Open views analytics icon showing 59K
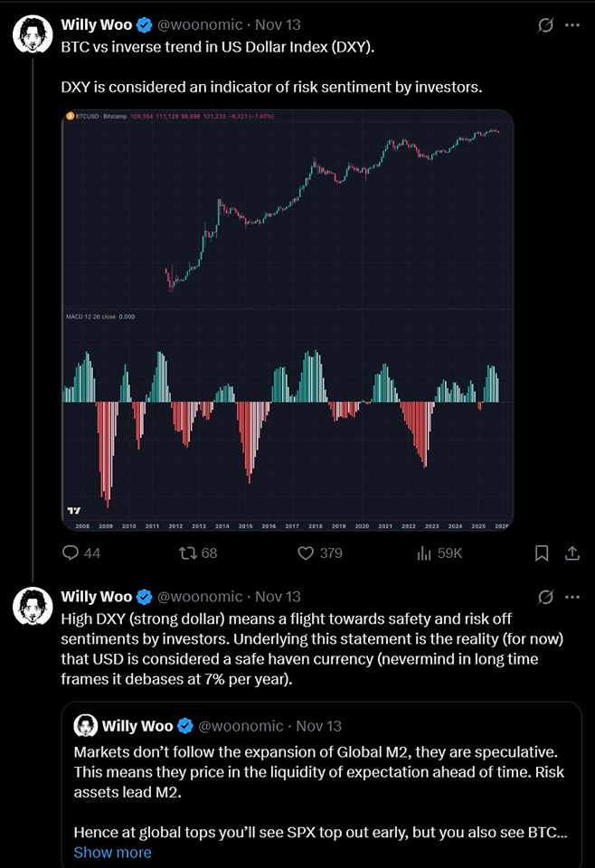Screen dimensions: 595x868 pyautogui.click(x=423, y=552)
